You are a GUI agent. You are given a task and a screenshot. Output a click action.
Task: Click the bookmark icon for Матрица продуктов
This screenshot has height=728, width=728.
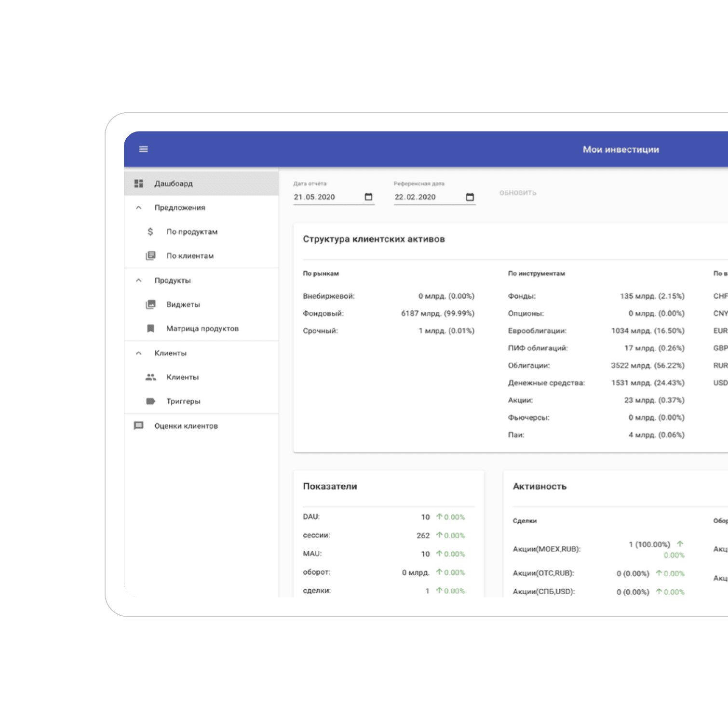[x=150, y=329]
